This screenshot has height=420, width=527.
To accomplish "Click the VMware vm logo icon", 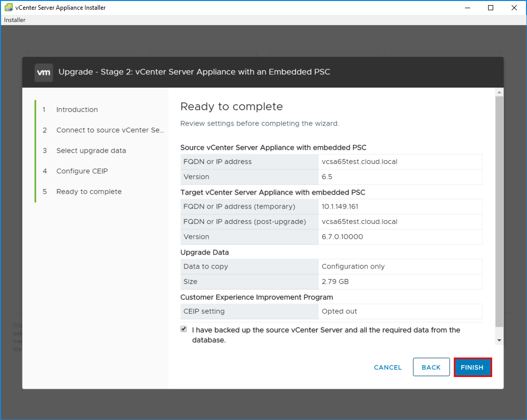I will (x=44, y=72).
